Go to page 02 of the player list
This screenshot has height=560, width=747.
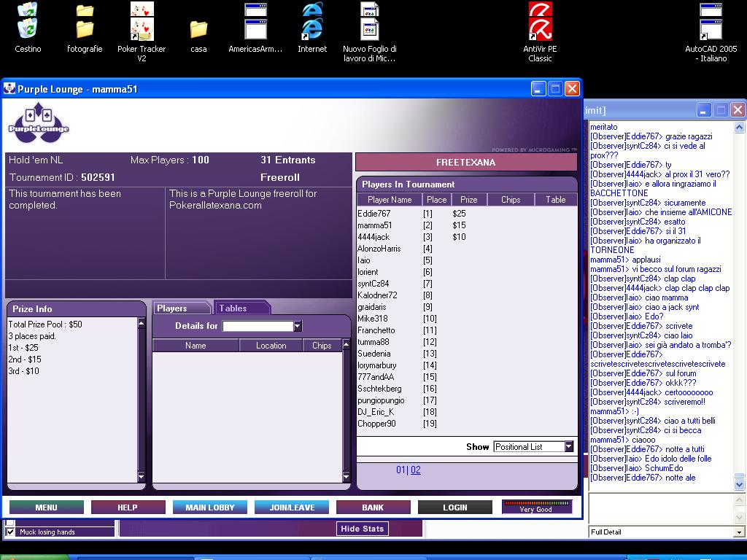pyautogui.click(x=416, y=470)
